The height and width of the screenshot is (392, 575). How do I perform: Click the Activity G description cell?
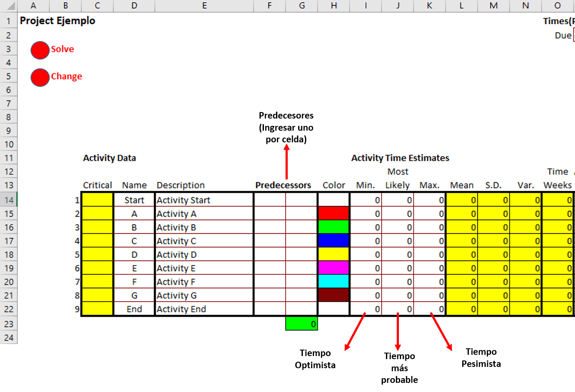[204, 295]
